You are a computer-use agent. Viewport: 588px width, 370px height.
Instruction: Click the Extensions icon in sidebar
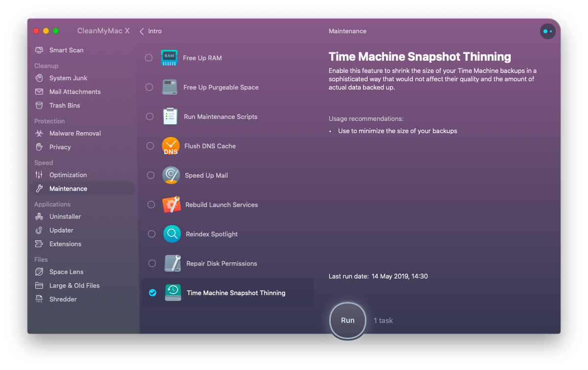[39, 244]
